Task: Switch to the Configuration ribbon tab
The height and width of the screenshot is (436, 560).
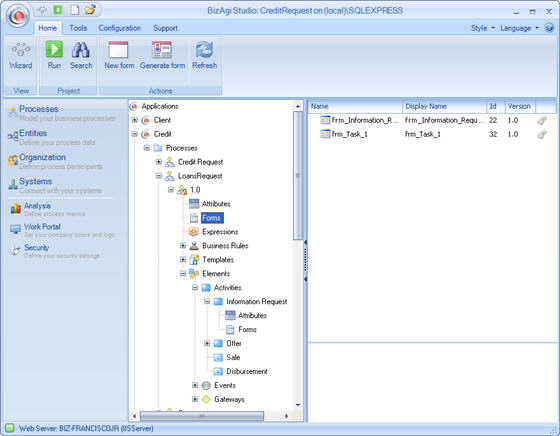Action: (x=120, y=28)
